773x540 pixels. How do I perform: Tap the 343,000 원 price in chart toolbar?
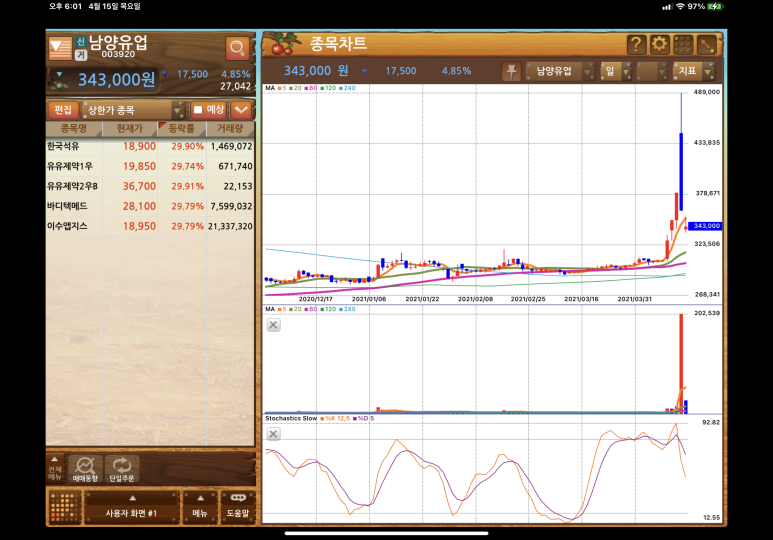(x=316, y=71)
